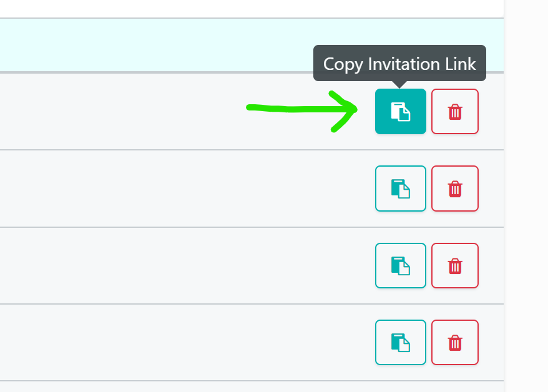Copy the second row's invitation link
Viewport: 548px width, 392px height.
point(401,189)
